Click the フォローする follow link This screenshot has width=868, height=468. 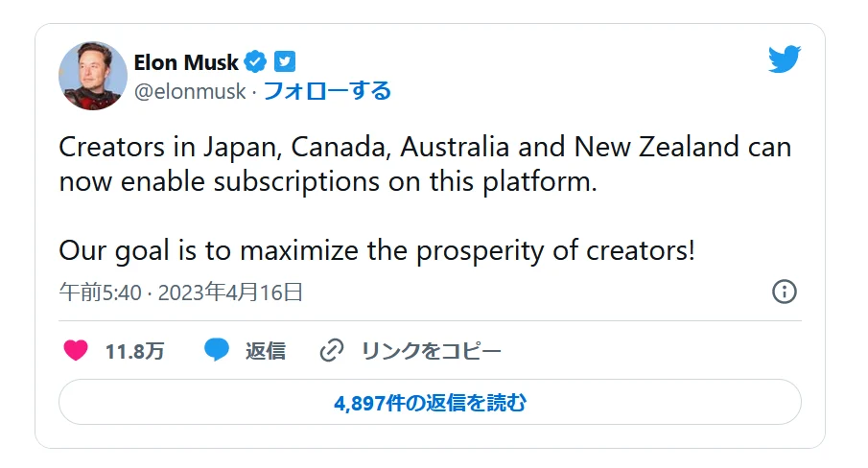(x=326, y=92)
